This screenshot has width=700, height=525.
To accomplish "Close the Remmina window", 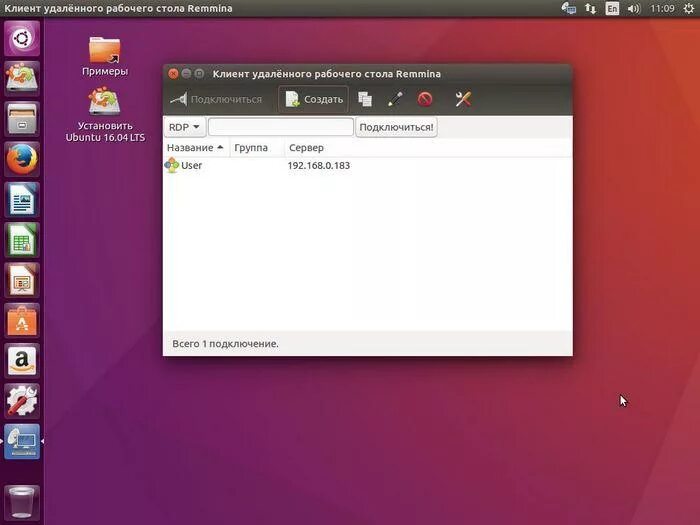I will click(173, 74).
